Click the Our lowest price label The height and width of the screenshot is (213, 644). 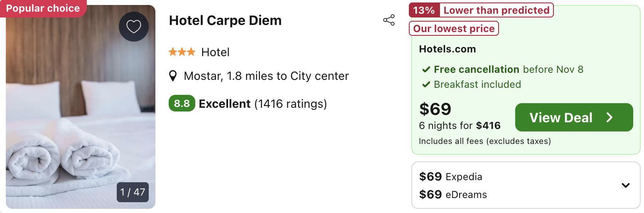click(454, 29)
